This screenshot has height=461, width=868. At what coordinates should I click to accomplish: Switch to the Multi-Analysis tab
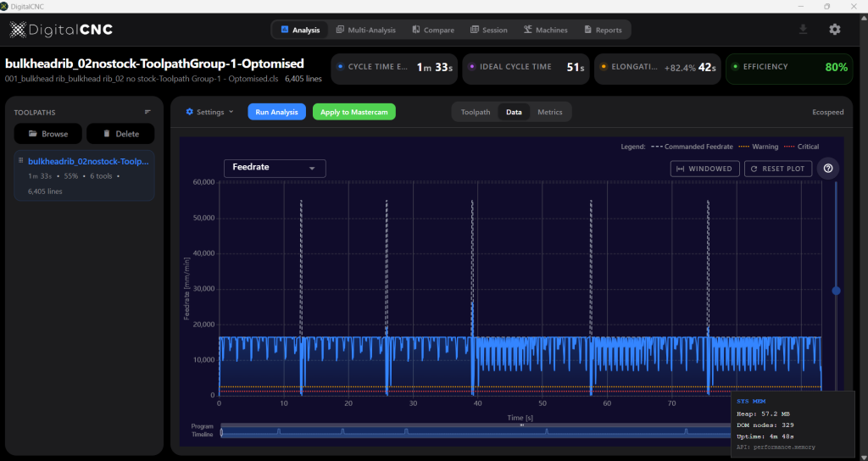[x=366, y=30]
